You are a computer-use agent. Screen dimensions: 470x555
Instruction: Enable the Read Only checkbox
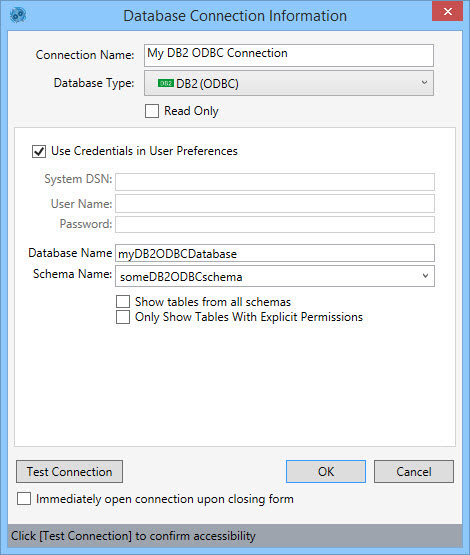click(x=152, y=111)
